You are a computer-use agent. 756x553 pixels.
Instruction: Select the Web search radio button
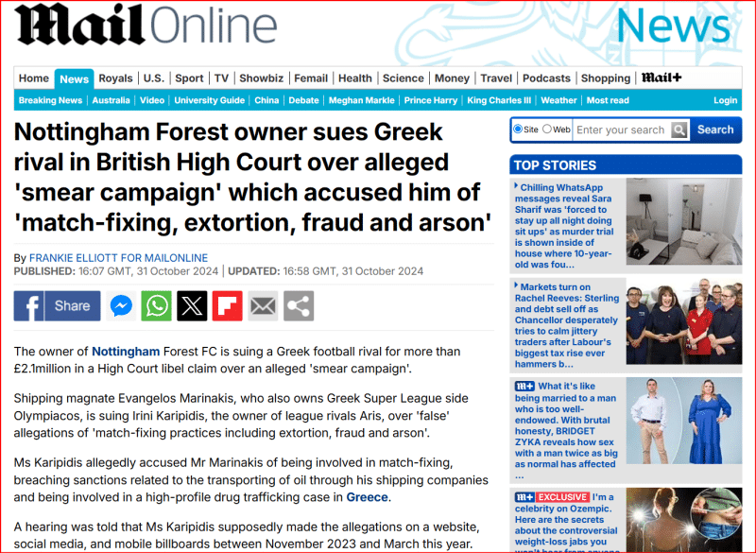click(546, 130)
